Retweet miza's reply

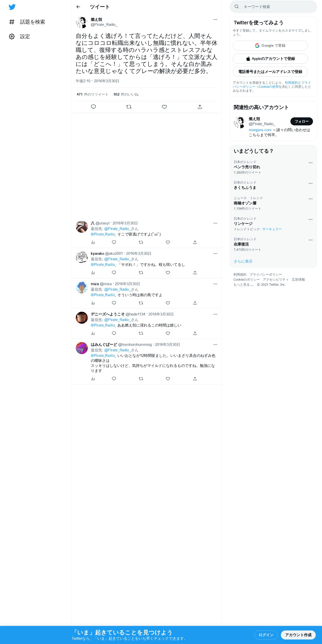(141, 303)
